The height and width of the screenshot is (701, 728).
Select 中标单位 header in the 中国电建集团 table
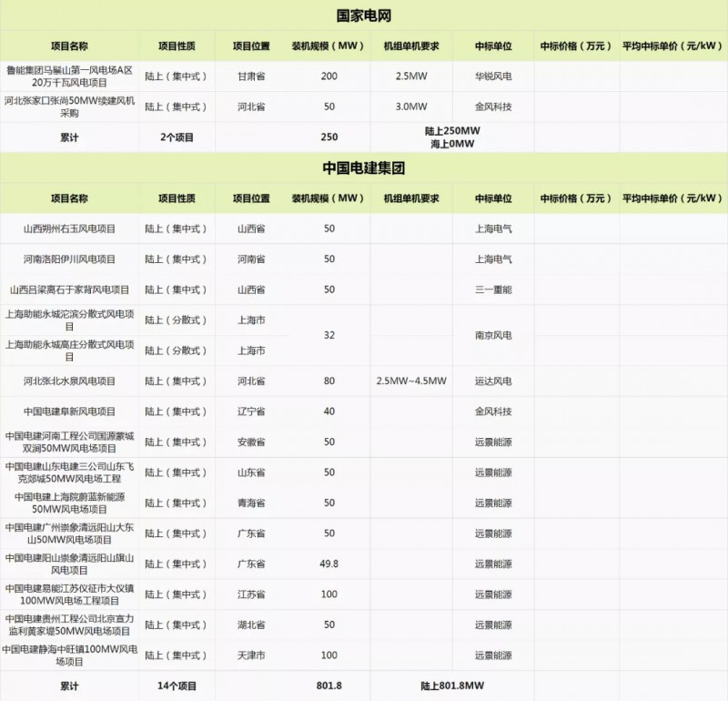(x=493, y=198)
